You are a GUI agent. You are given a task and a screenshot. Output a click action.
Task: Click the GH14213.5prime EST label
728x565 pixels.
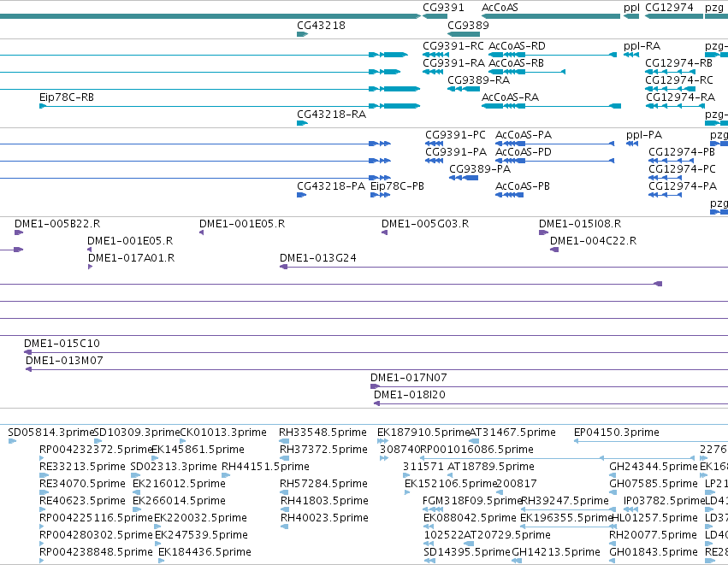556,553
